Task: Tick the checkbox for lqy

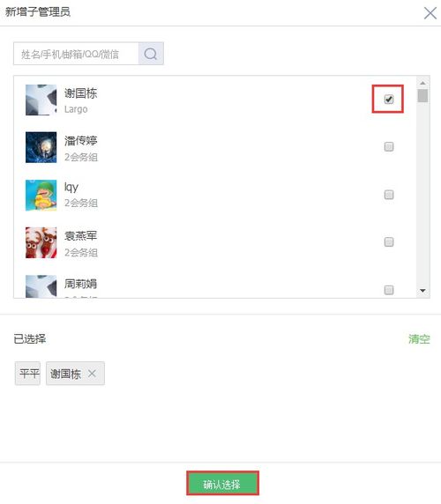Action: point(389,195)
